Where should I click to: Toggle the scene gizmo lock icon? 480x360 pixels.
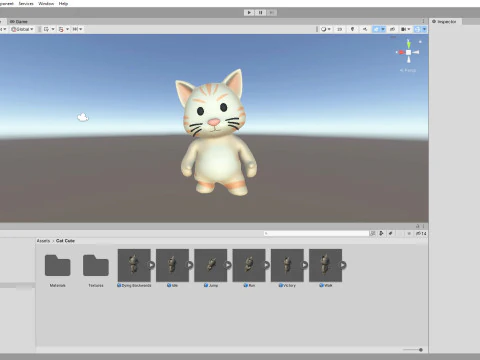420,42
